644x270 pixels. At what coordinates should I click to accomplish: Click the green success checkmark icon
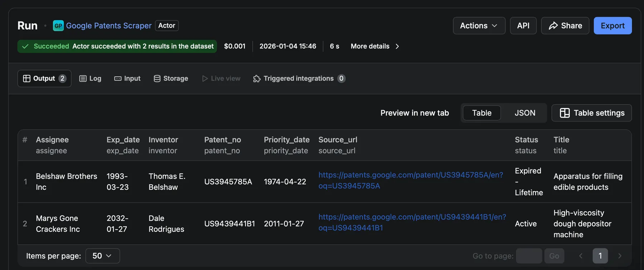click(x=25, y=46)
